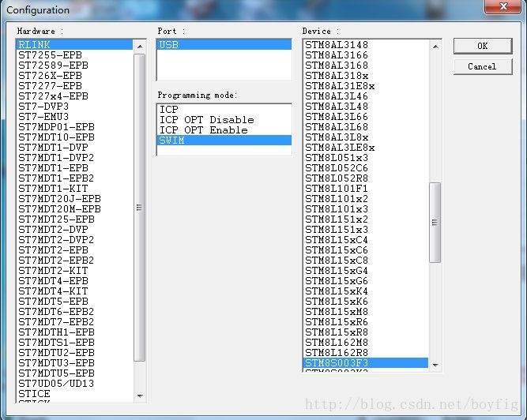527x420 pixels.
Task: Choose SWIM programming mode
Action: (224, 141)
